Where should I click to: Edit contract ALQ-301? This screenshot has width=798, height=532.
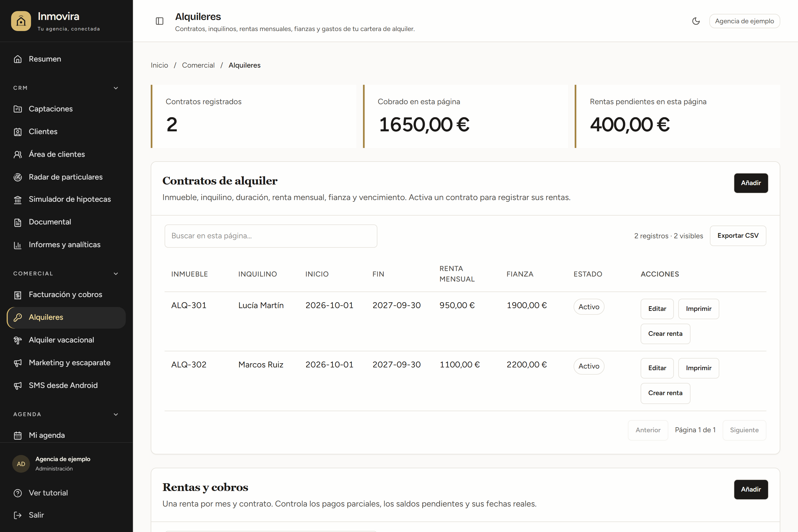[x=657, y=309]
